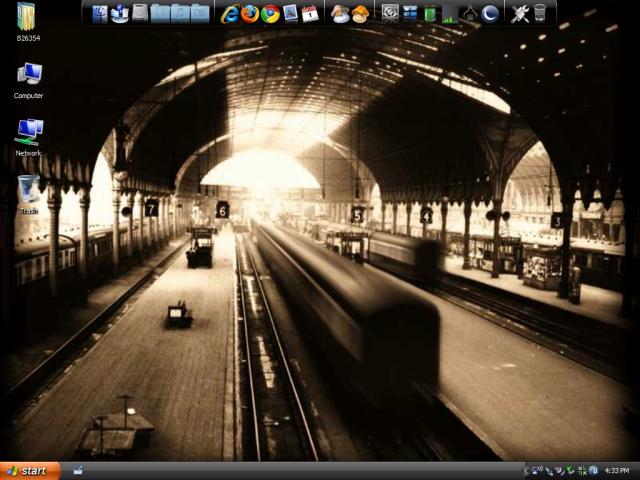
Task: Open the gear system panel dock icon
Action: (390, 14)
